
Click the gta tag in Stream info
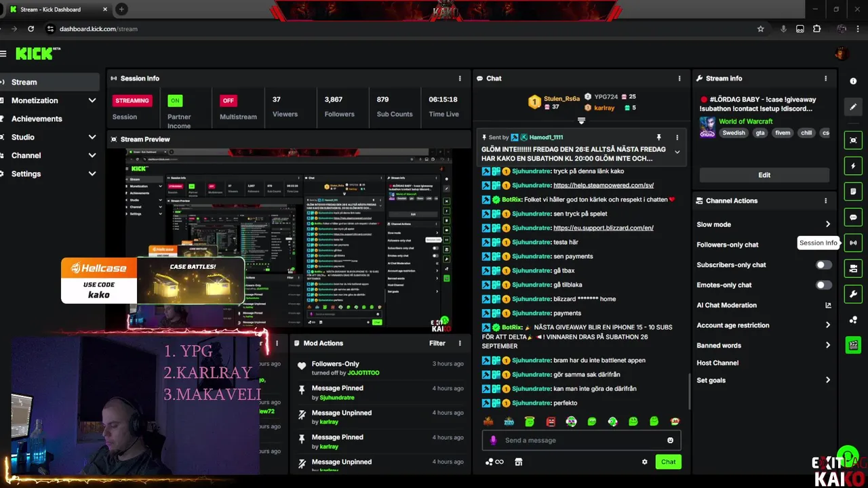(759, 133)
